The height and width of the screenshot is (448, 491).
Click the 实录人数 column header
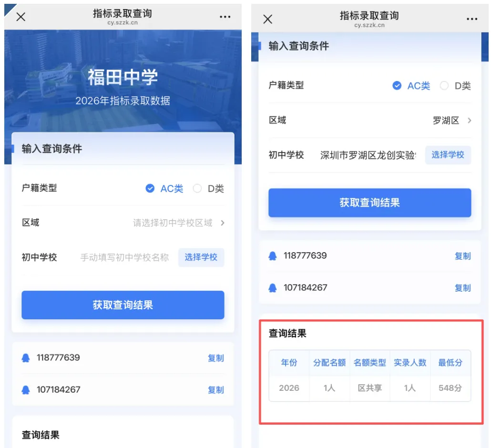tap(410, 363)
